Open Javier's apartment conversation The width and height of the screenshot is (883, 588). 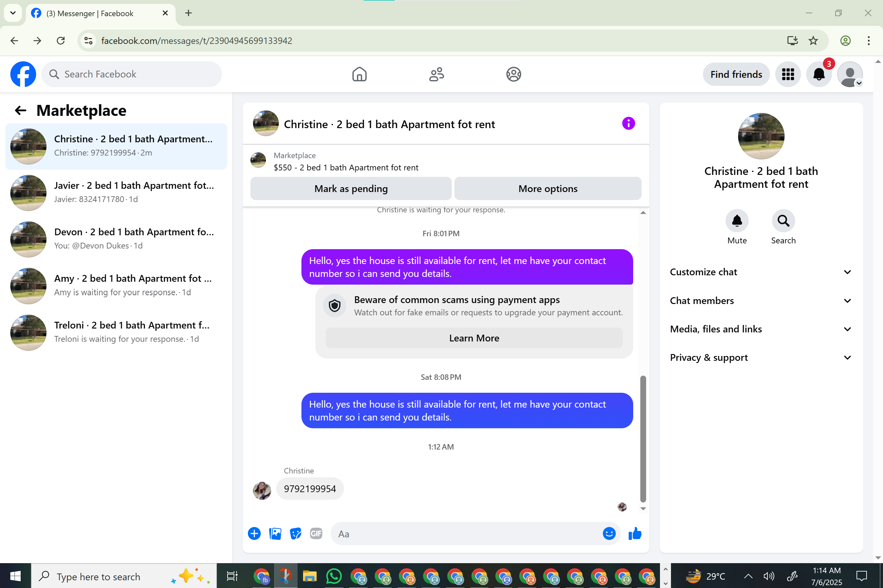116,192
